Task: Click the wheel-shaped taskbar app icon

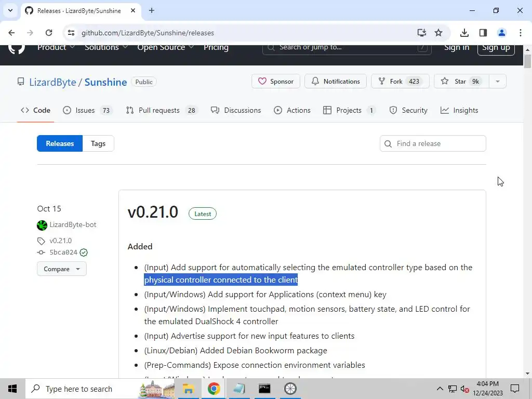Action: [x=290, y=389]
